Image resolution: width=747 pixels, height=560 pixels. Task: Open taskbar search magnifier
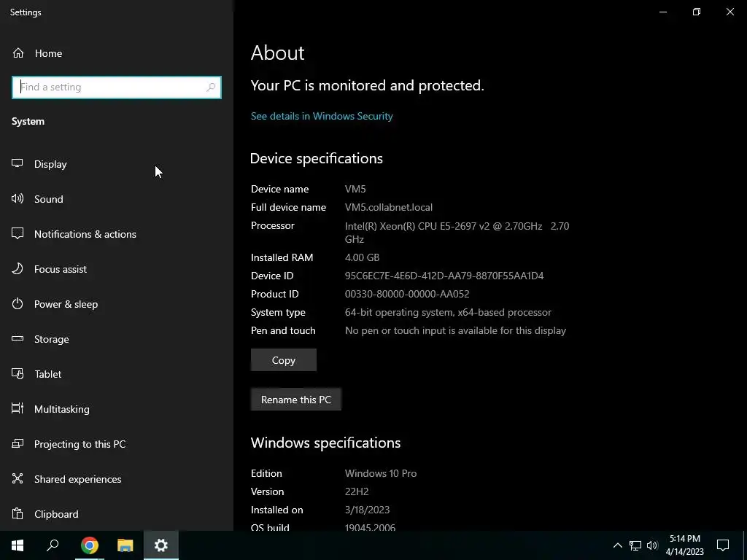(53, 545)
